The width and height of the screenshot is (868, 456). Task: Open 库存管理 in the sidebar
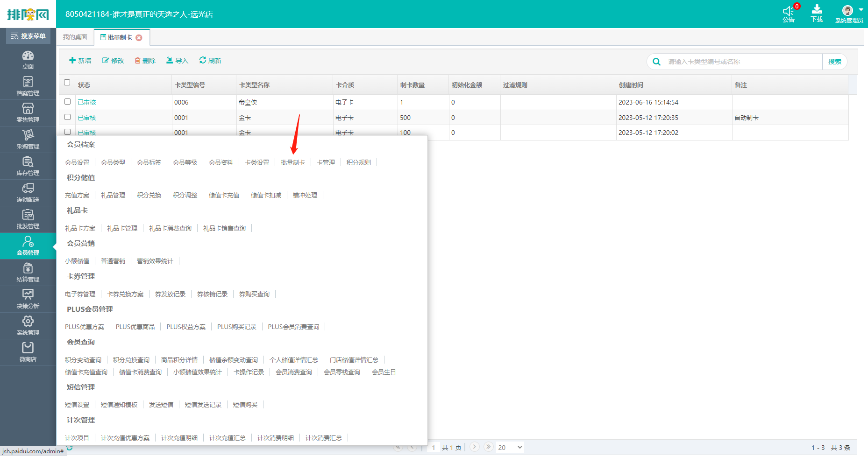coord(28,166)
